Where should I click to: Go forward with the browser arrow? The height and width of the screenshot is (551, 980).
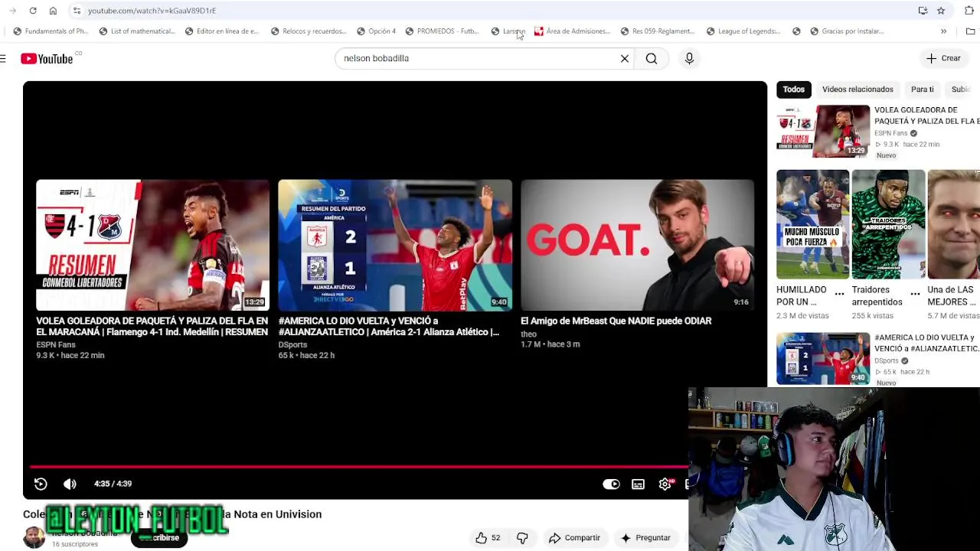pyautogui.click(x=12, y=11)
